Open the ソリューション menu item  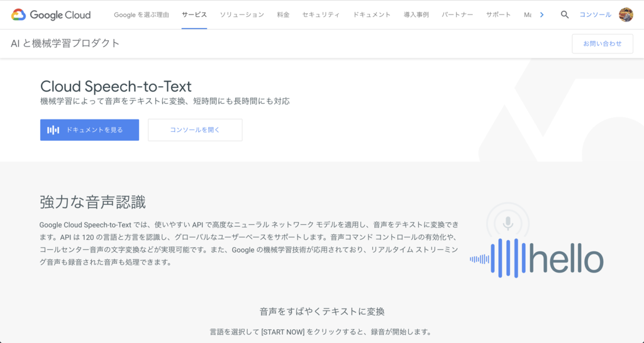(x=242, y=15)
